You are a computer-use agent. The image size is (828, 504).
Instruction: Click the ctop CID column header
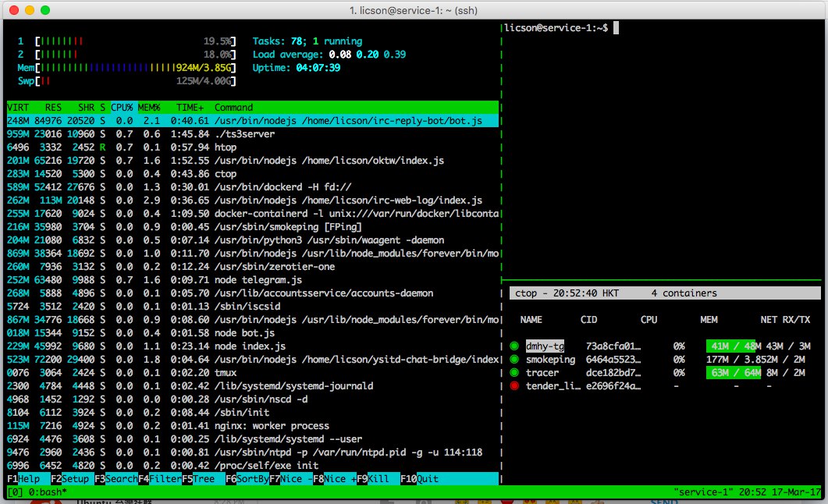(588, 320)
